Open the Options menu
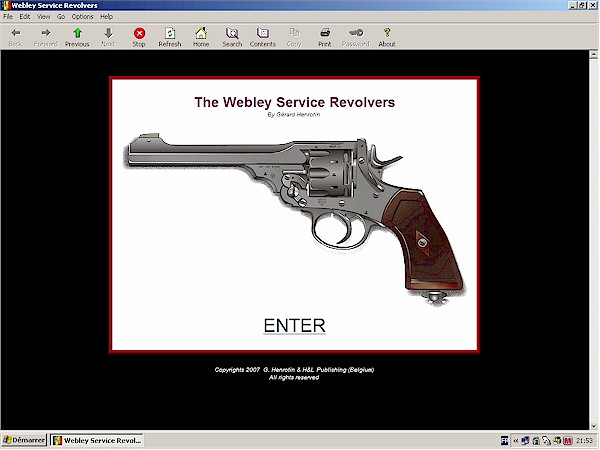Image resolution: width=600 pixels, height=450 pixels. [x=83, y=16]
